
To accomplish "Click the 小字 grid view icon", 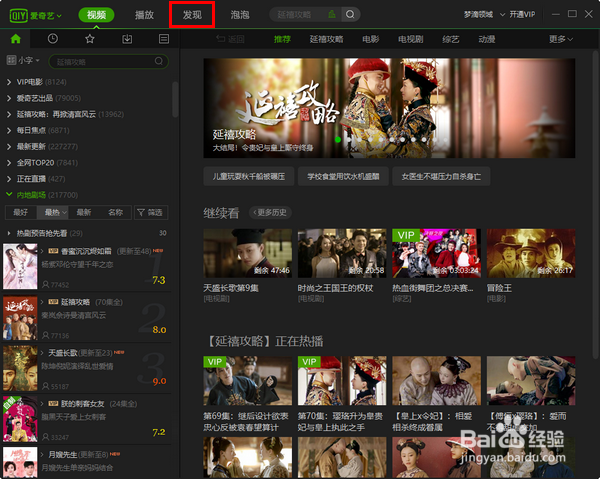I will coord(11,60).
